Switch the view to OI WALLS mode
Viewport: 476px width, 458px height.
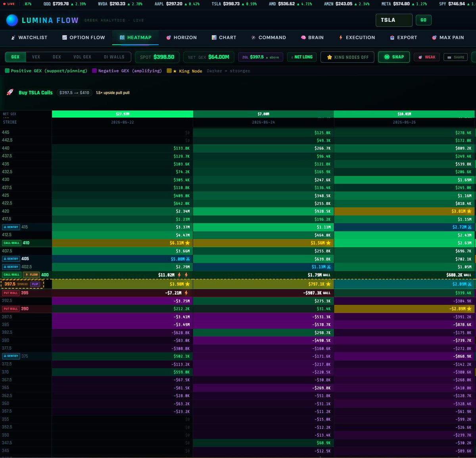point(114,57)
